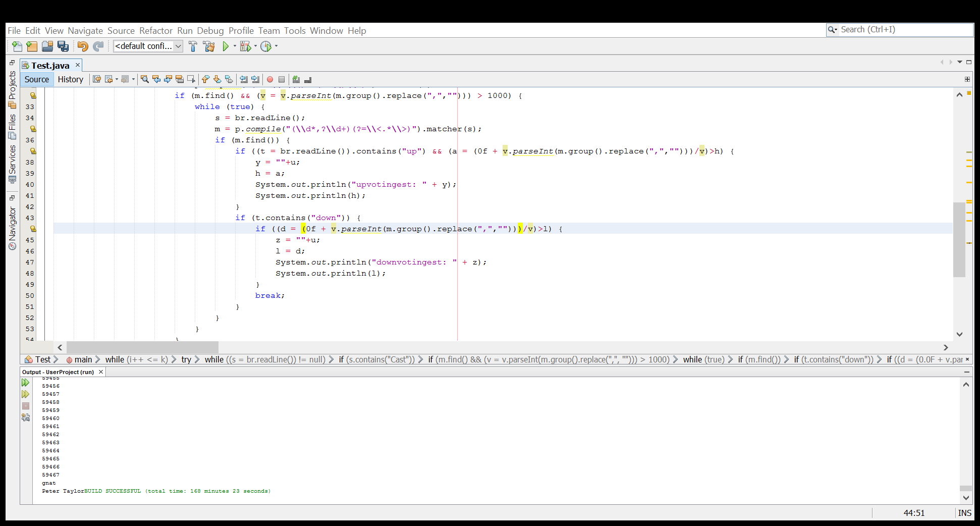
Task: Click the Undo arrow icon
Action: click(83, 46)
